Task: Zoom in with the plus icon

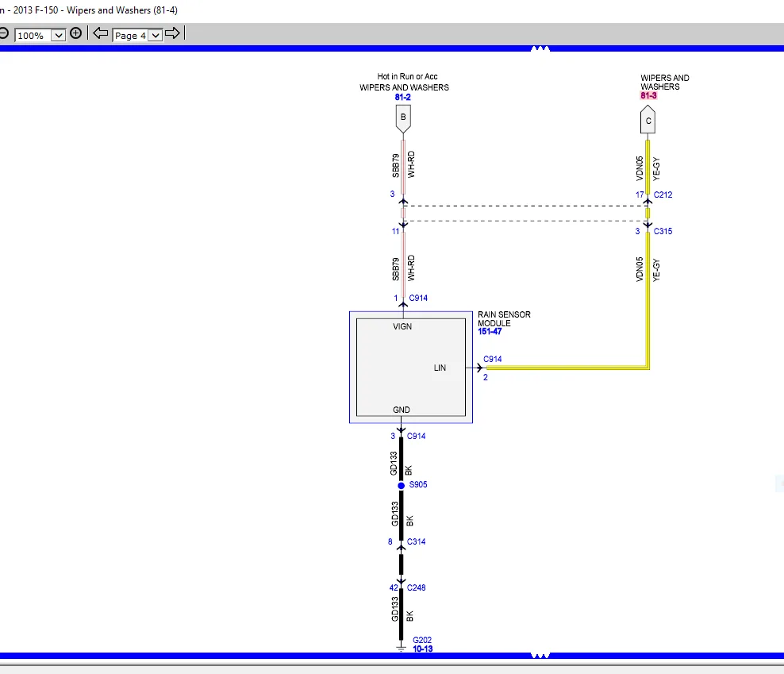Action: pos(75,33)
